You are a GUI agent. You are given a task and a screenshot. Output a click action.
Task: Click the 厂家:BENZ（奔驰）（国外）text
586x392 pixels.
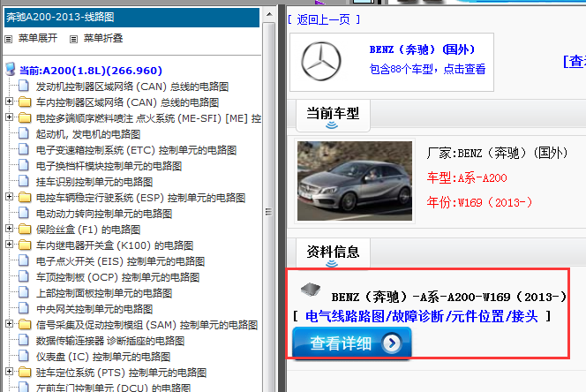click(497, 153)
